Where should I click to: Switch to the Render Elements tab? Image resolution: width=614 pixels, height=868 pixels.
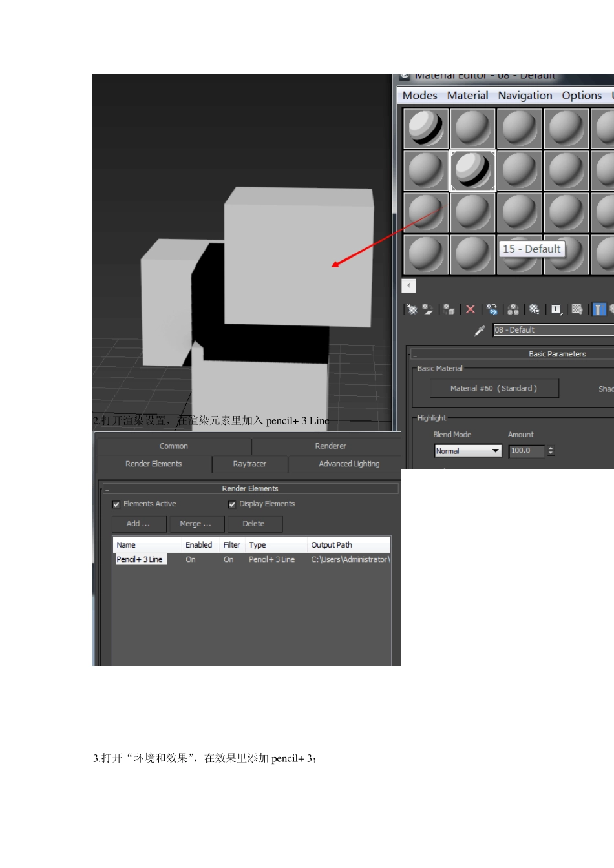(x=154, y=464)
